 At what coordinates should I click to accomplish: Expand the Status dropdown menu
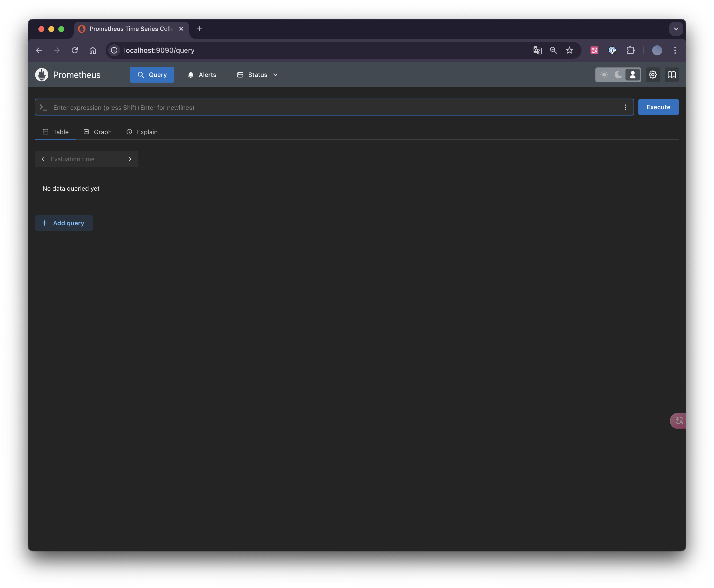coord(258,74)
